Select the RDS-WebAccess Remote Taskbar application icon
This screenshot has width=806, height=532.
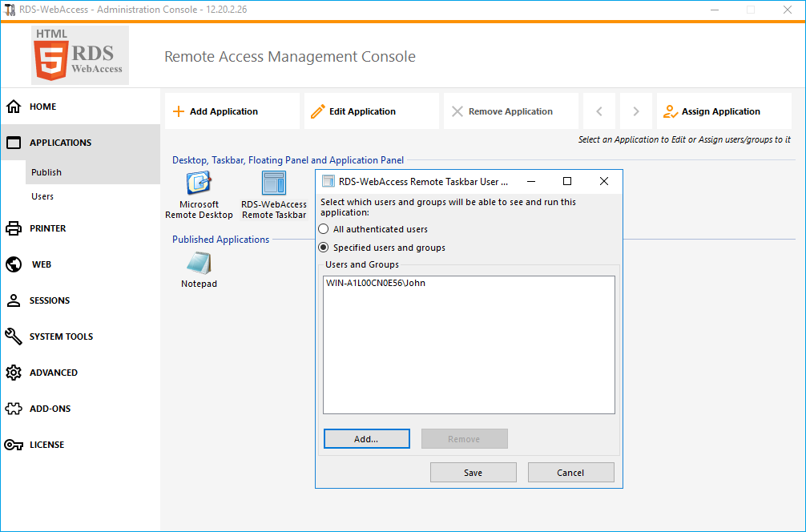coord(274,183)
